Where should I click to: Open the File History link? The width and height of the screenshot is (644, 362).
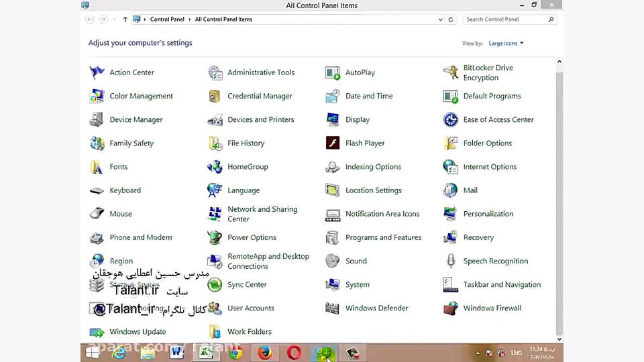[x=246, y=143]
